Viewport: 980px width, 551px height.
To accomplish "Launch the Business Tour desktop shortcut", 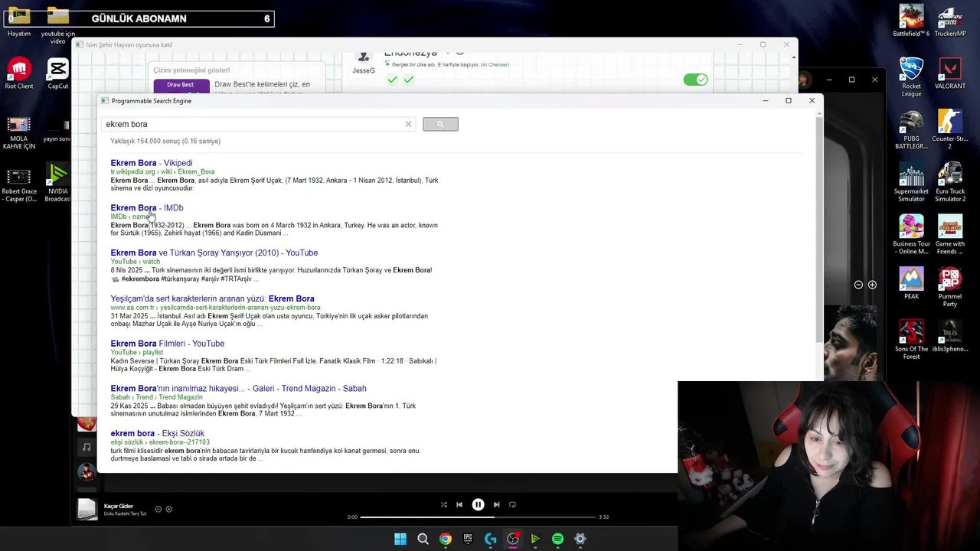I will 911,234.
